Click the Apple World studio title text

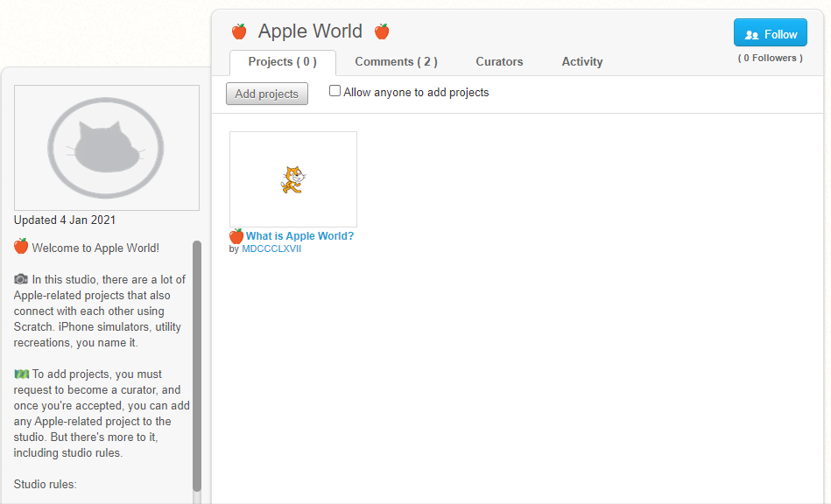[310, 32]
